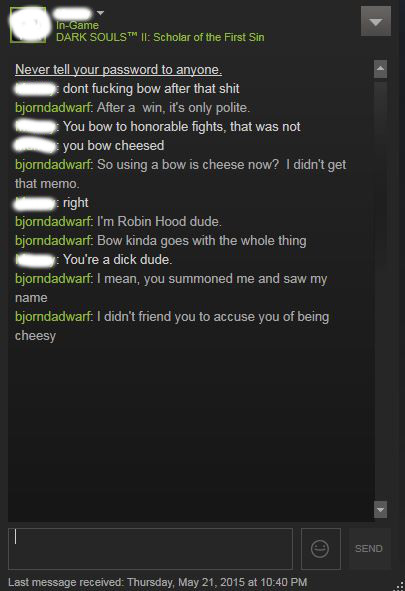Open the 'Never tell your password to anyone' link
Viewport: 405px width, 591px height.
(x=118, y=70)
